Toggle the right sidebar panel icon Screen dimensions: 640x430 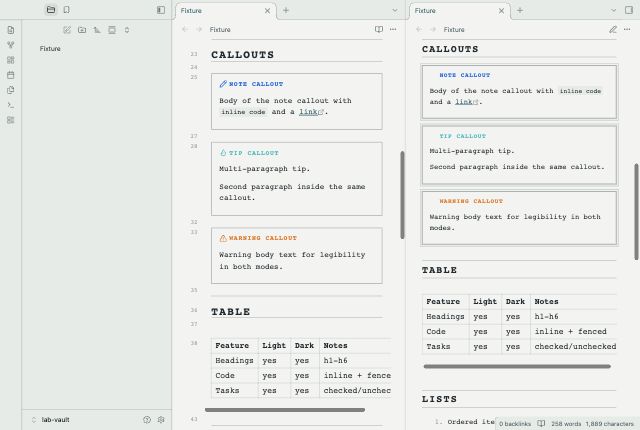[629, 10]
